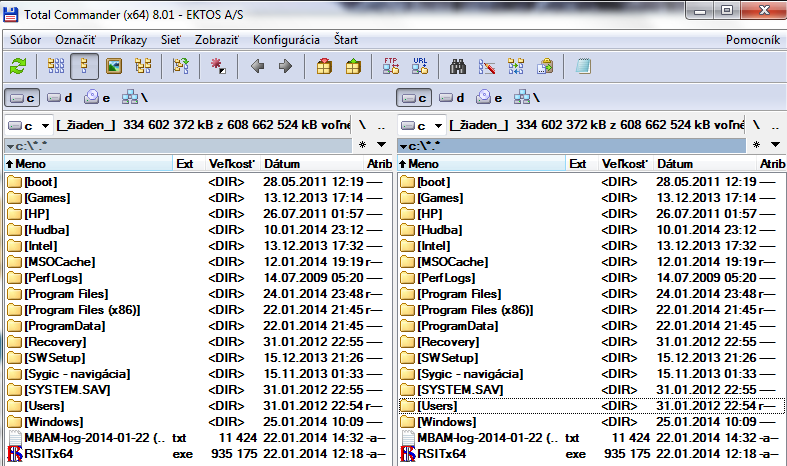The image size is (787, 466).
Task: Open the Označiť menu
Action: coord(75,40)
